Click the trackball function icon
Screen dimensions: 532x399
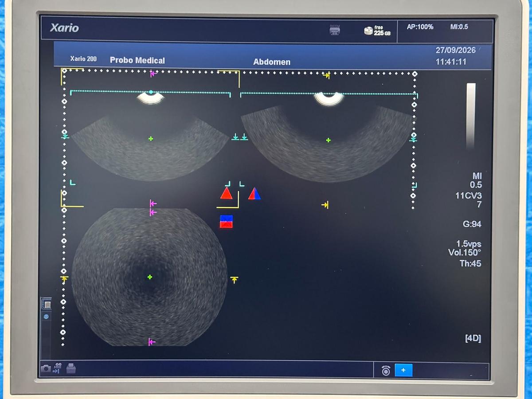click(x=386, y=370)
